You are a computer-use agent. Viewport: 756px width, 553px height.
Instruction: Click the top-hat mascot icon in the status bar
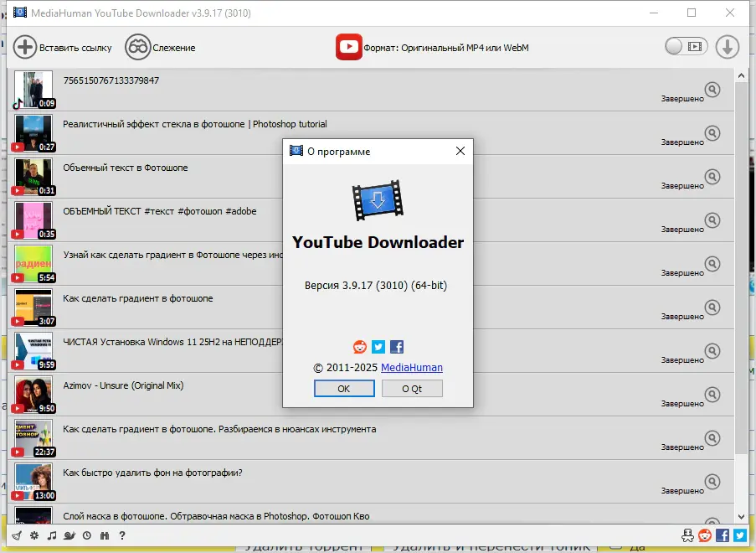point(687,535)
